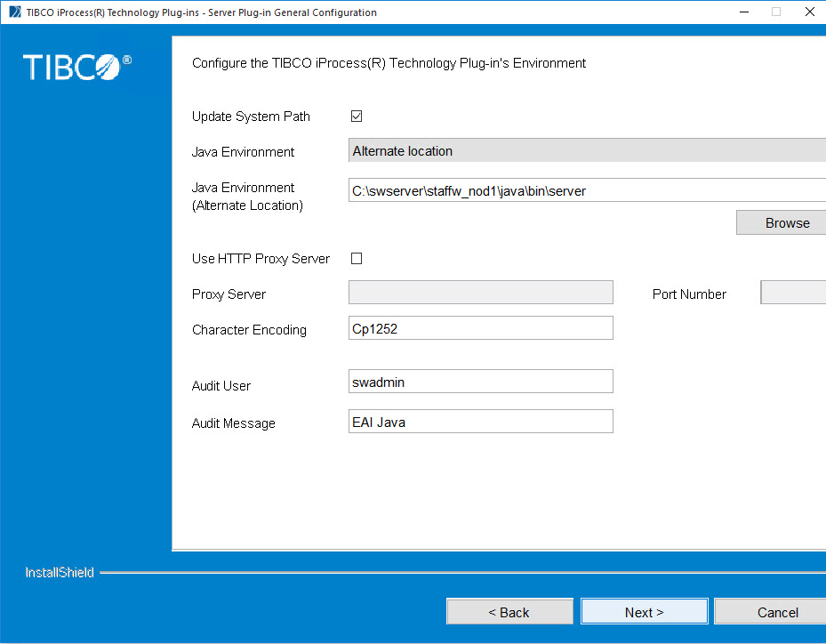This screenshot has height=644, width=826.
Task: Proceed using the Next button
Action: pyautogui.click(x=644, y=612)
